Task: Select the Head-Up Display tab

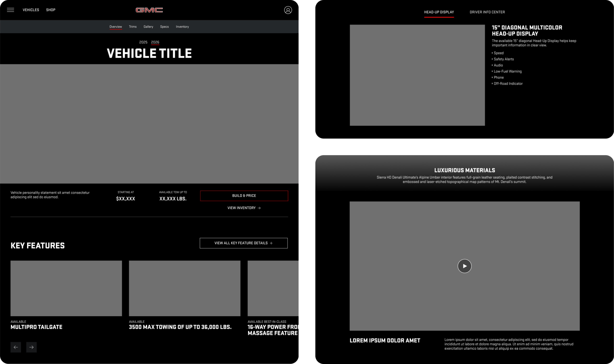Action: 439,12
